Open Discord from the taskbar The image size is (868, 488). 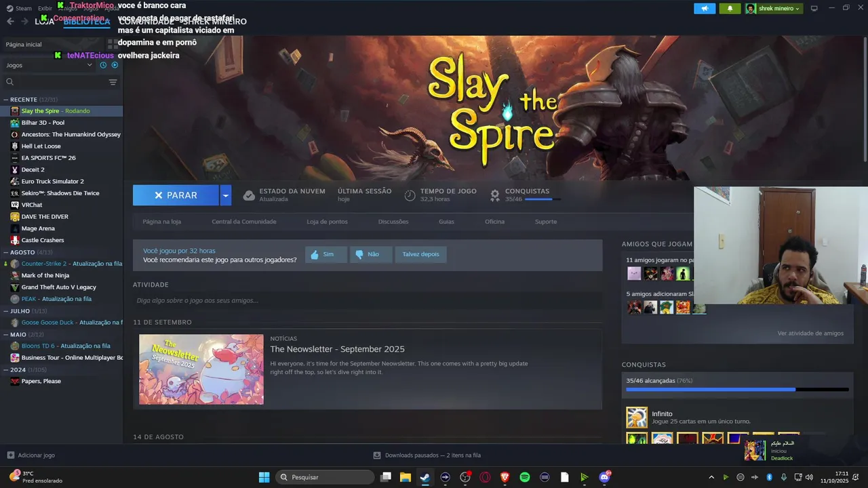tap(604, 477)
